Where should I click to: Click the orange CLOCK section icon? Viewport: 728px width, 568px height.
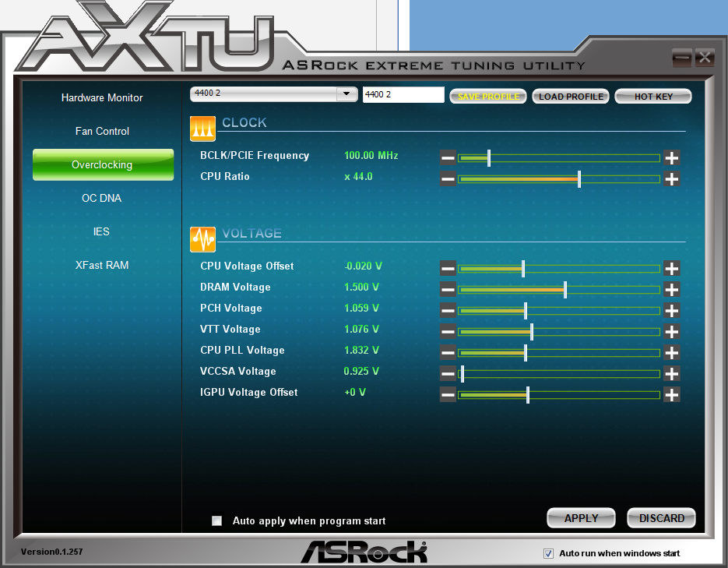click(202, 129)
